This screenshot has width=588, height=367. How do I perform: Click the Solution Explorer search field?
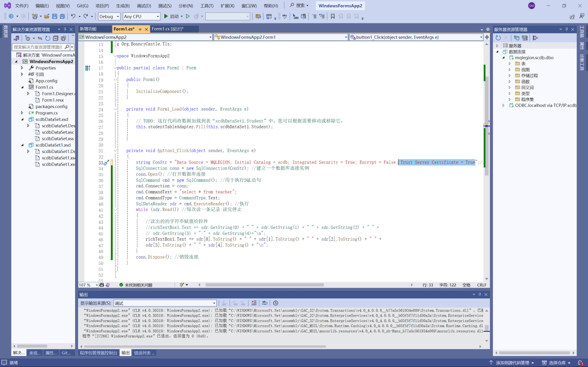click(41, 47)
